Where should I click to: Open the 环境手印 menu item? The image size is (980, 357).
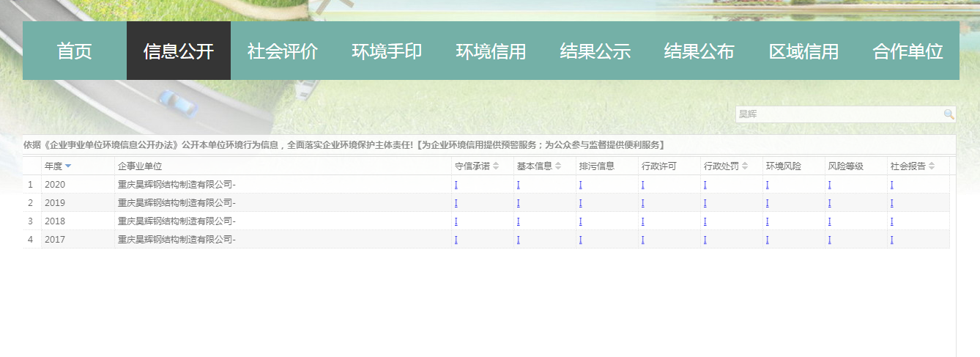pos(387,51)
